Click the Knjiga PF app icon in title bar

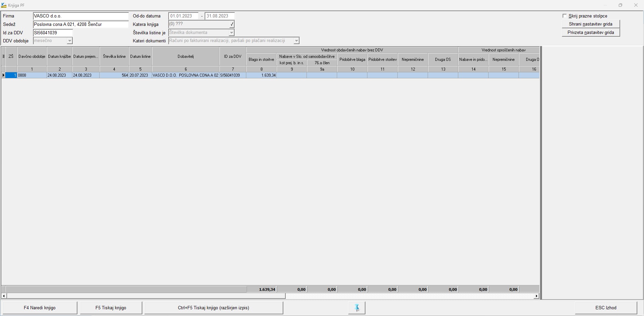point(4,5)
